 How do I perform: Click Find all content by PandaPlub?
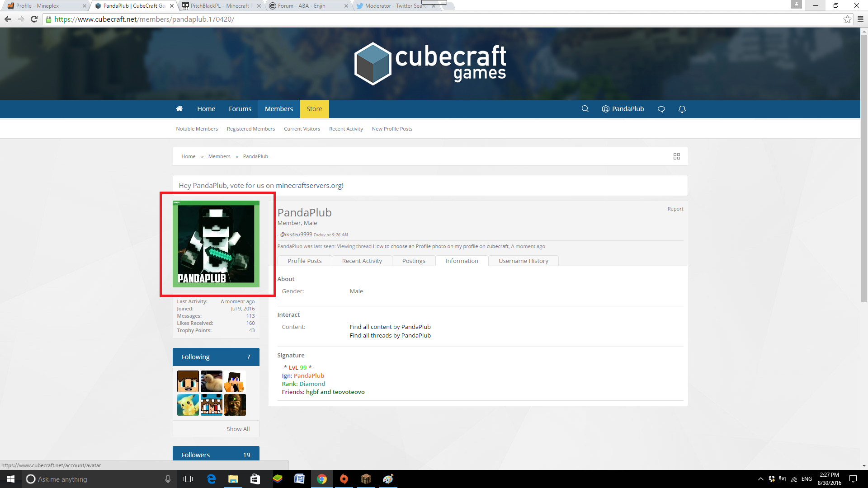click(x=390, y=327)
